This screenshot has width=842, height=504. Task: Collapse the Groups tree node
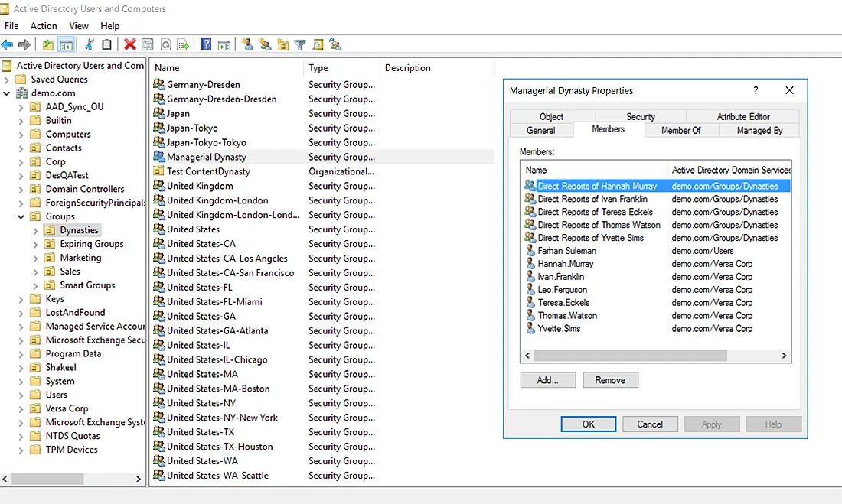click(x=21, y=217)
